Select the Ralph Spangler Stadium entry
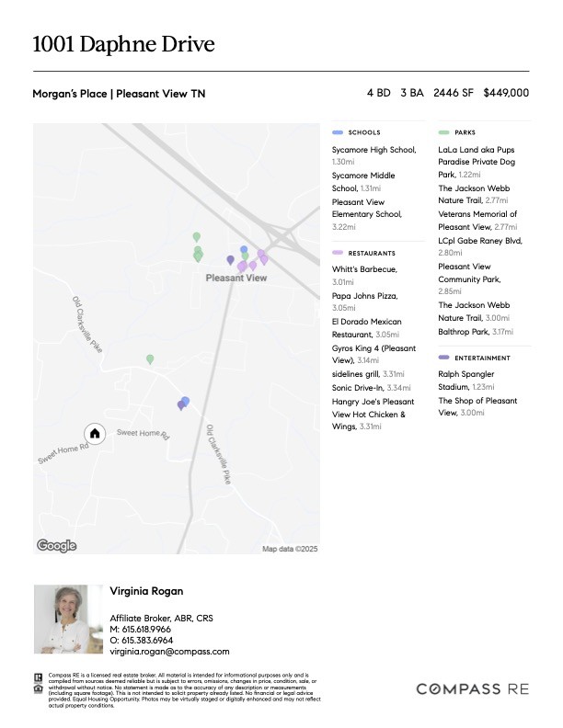563x728 pixels. [x=466, y=381]
